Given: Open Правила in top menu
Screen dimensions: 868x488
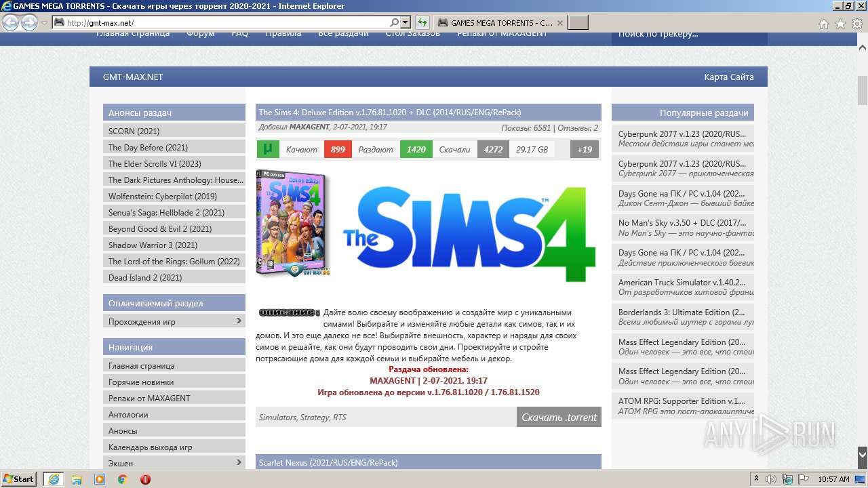Looking at the screenshot, I should [x=283, y=33].
